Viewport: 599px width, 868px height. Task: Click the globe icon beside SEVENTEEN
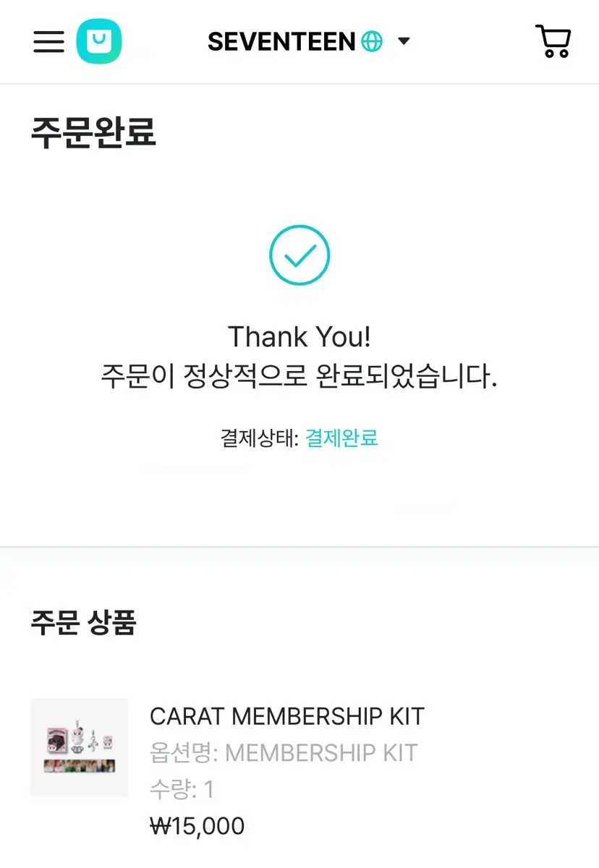[x=372, y=41]
